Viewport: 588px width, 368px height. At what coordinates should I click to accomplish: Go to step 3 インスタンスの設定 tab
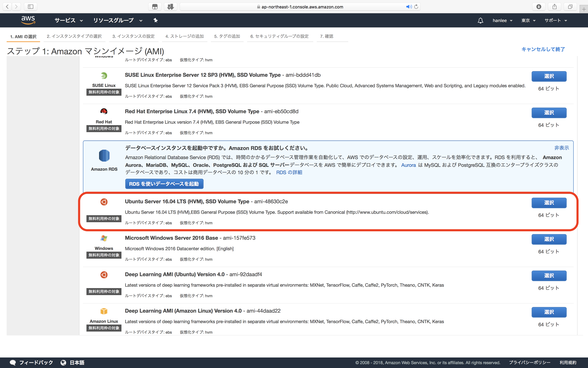click(133, 36)
